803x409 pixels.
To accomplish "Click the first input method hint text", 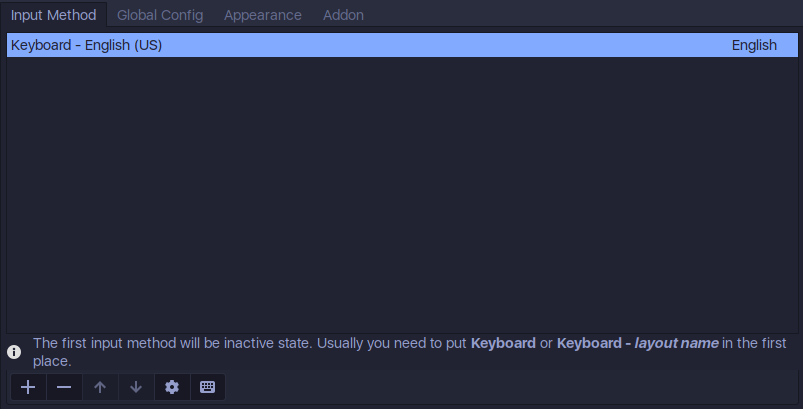I will point(410,352).
